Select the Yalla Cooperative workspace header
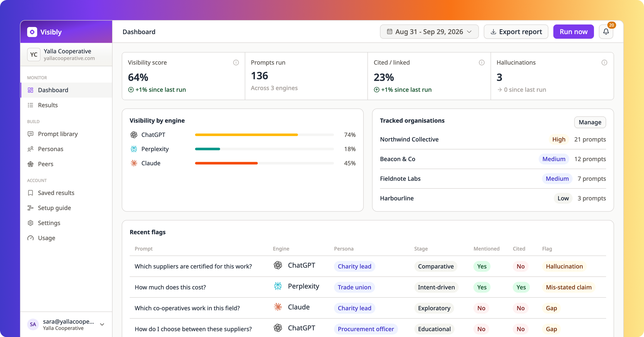The width and height of the screenshot is (644, 337). pyautogui.click(x=66, y=55)
